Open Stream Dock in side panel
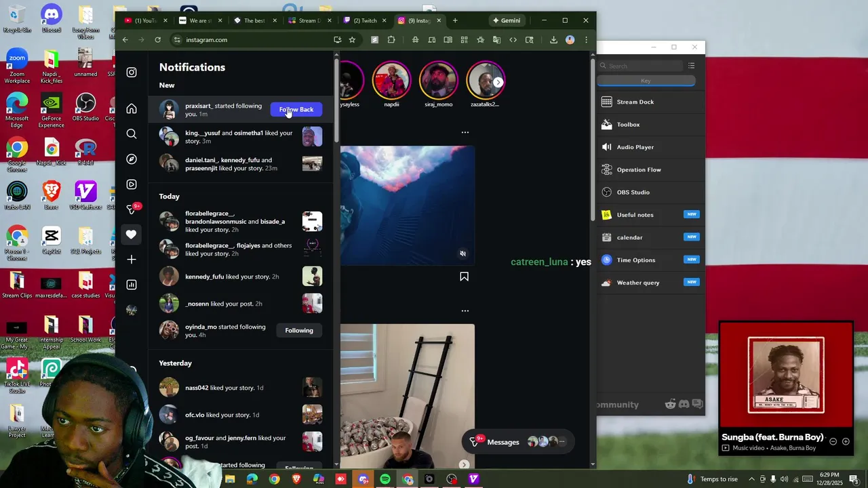 [x=650, y=102]
